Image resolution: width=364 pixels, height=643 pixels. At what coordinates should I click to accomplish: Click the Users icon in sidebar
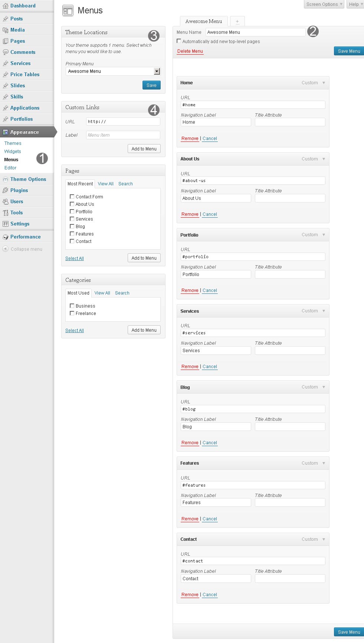tap(5, 201)
